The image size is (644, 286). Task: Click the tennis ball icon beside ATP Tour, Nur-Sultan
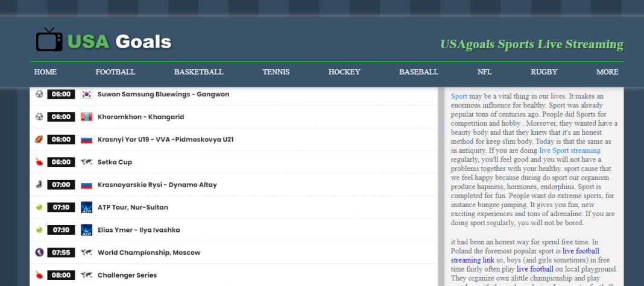tap(39, 207)
